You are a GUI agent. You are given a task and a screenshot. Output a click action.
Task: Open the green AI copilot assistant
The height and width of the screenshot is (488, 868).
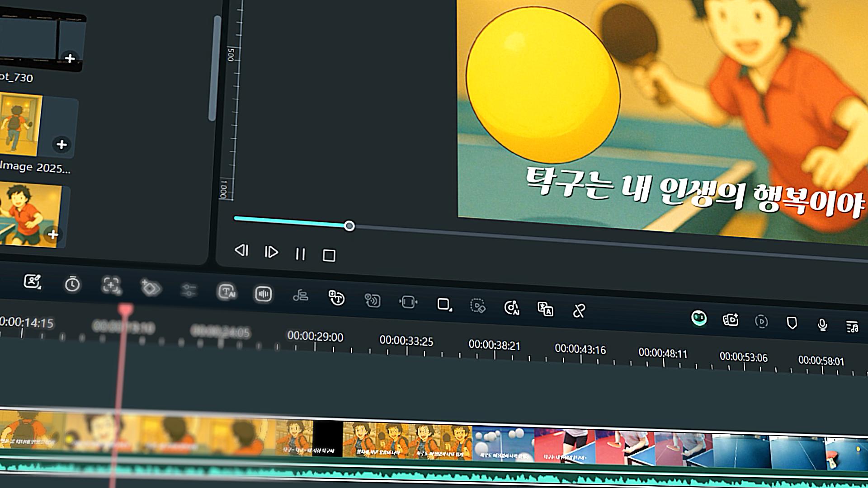click(x=699, y=318)
